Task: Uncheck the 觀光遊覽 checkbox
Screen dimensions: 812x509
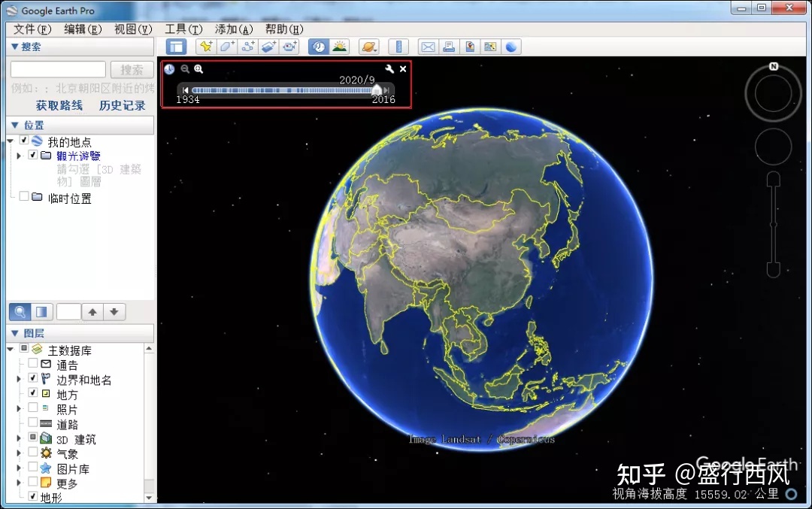Action: click(x=33, y=155)
